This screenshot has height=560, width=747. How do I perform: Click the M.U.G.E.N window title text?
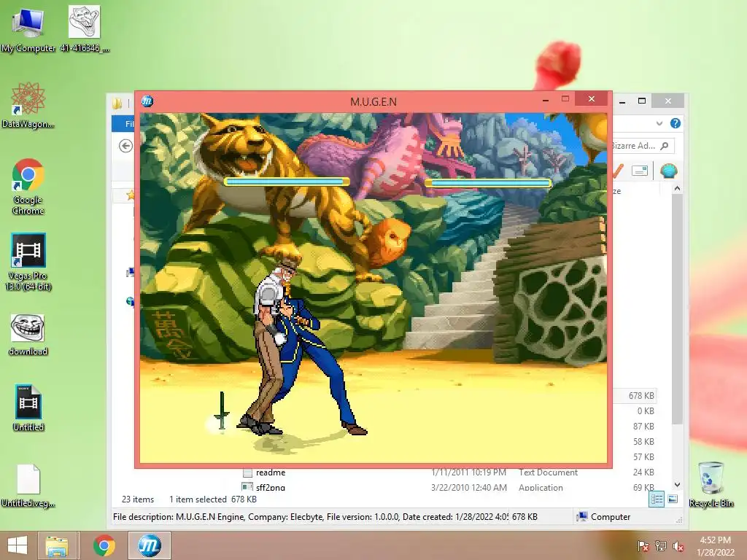click(373, 101)
